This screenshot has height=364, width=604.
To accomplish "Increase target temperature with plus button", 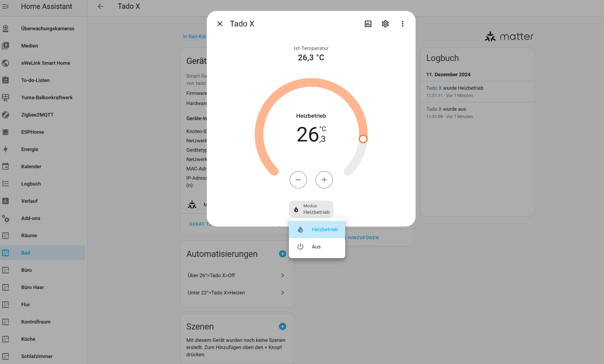I will [324, 180].
